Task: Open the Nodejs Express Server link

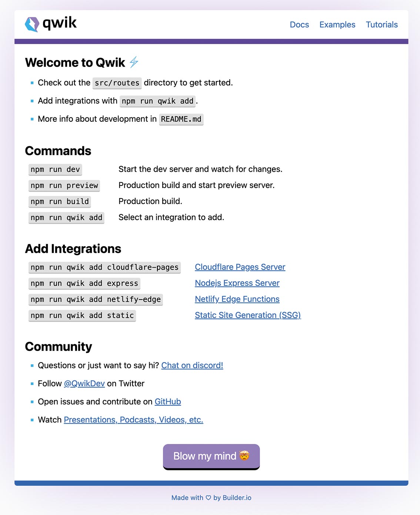Action: (x=237, y=283)
